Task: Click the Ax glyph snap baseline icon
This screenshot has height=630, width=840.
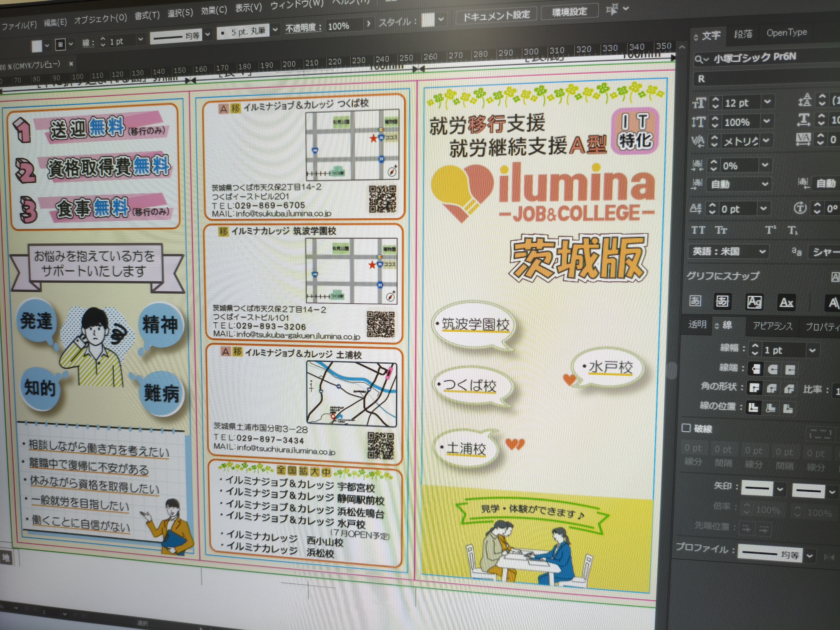Action: point(786,302)
